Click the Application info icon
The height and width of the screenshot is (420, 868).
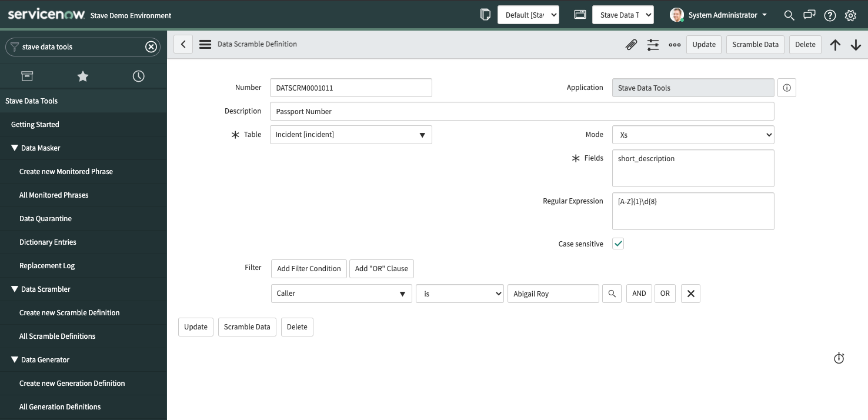tap(786, 88)
